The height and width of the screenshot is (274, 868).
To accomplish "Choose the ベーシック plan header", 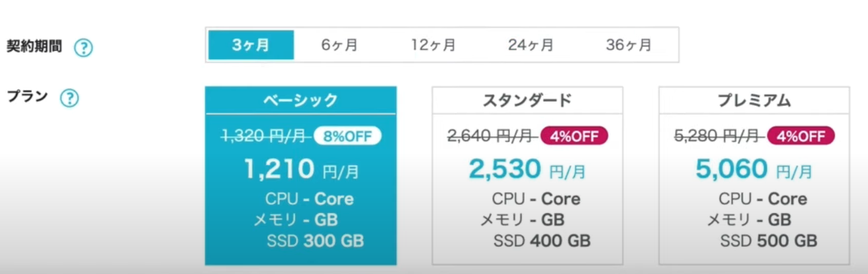I will 301,100.
